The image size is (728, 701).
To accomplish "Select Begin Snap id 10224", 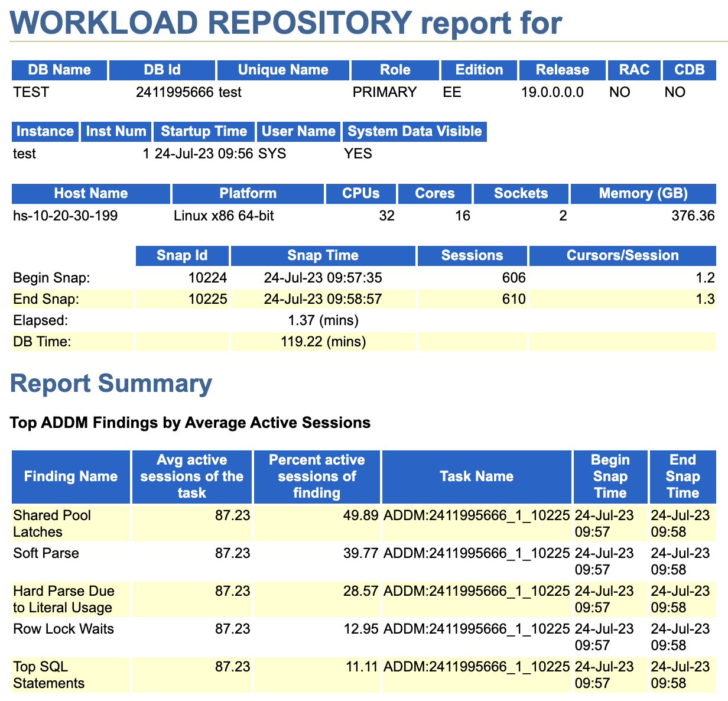I will coord(208,278).
